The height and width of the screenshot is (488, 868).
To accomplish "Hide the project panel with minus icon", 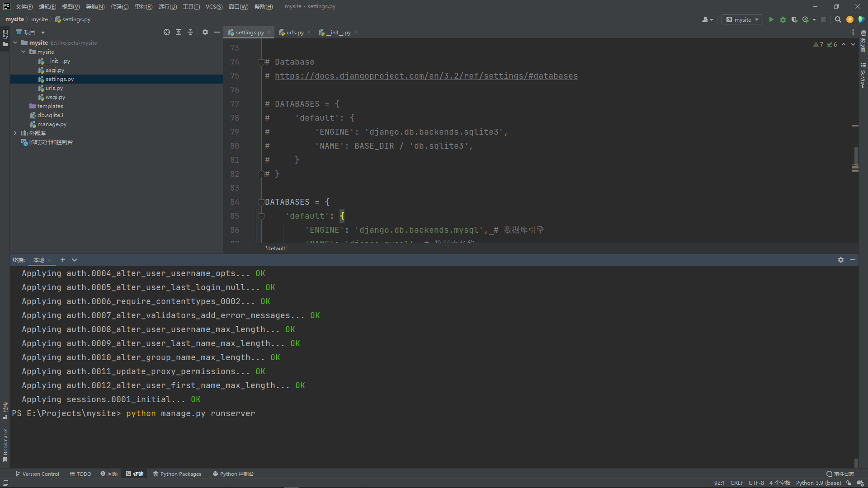I will (x=217, y=32).
